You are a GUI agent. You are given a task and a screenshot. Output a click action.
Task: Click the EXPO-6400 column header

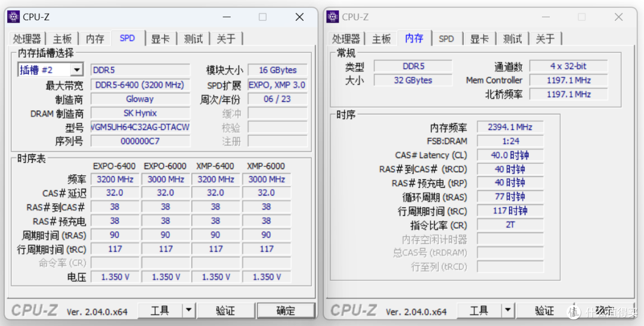(x=114, y=166)
